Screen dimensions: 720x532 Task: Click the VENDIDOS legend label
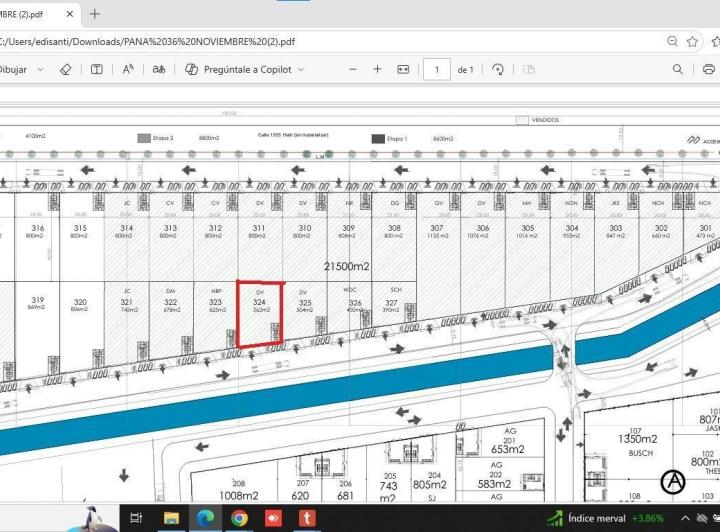tap(545, 120)
